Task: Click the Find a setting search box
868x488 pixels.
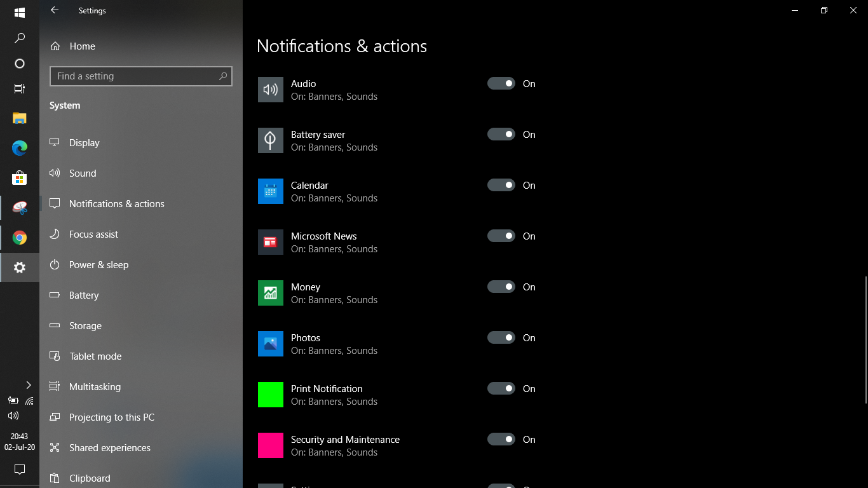Action: [141, 76]
